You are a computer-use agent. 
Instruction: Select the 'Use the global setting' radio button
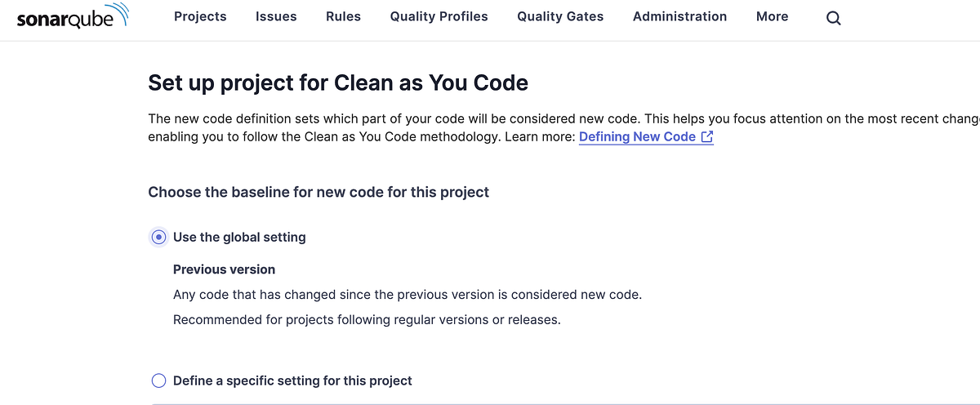pos(159,237)
